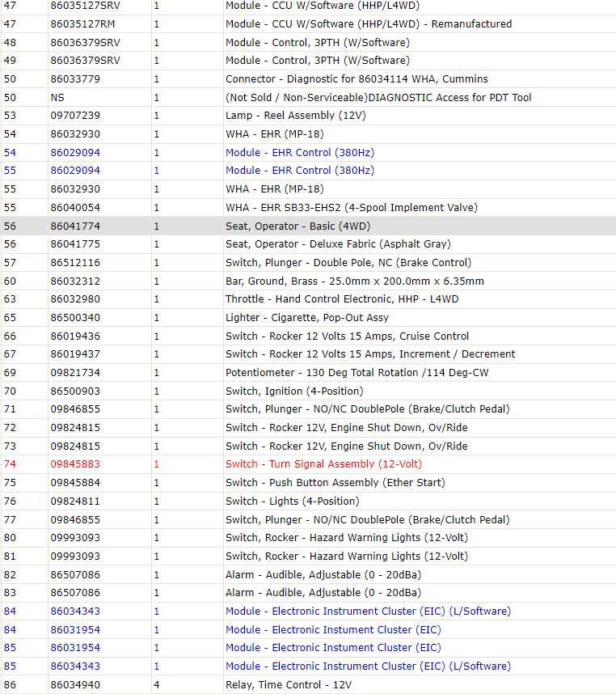Click Hazard Warning Lights description in row 81

click(347, 556)
